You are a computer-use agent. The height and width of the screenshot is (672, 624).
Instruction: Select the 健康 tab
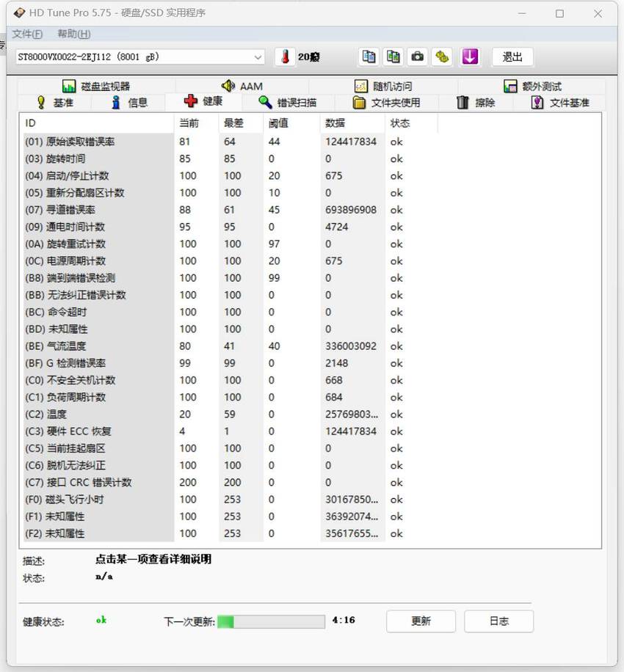click(x=203, y=101)
